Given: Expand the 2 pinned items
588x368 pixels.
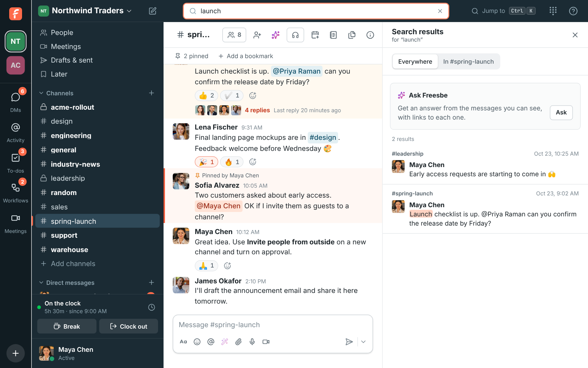Looking at the screenshot, I should click(x=192, y=56).
